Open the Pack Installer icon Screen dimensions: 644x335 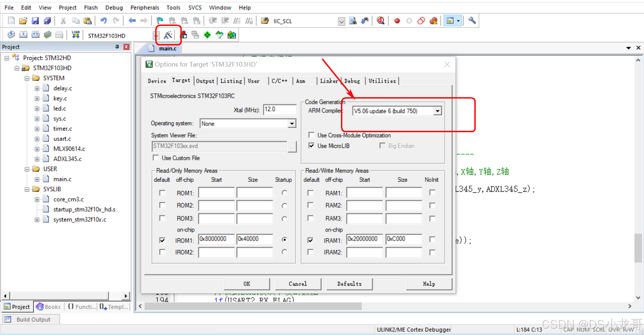coord(232,35)
